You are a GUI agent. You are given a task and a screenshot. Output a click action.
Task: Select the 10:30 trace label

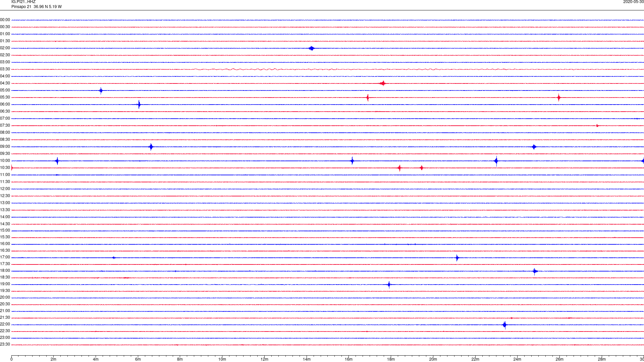5,168
